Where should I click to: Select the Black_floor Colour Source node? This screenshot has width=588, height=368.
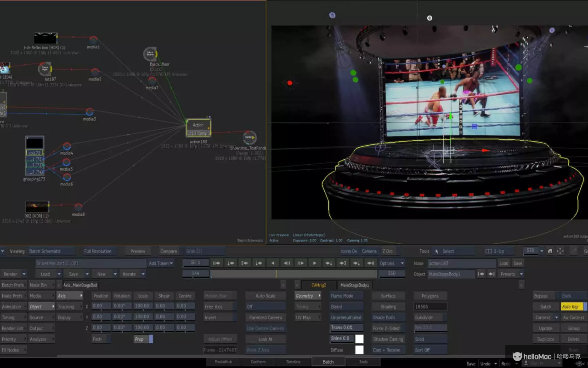pyautogui.click(x=151, y=54)
